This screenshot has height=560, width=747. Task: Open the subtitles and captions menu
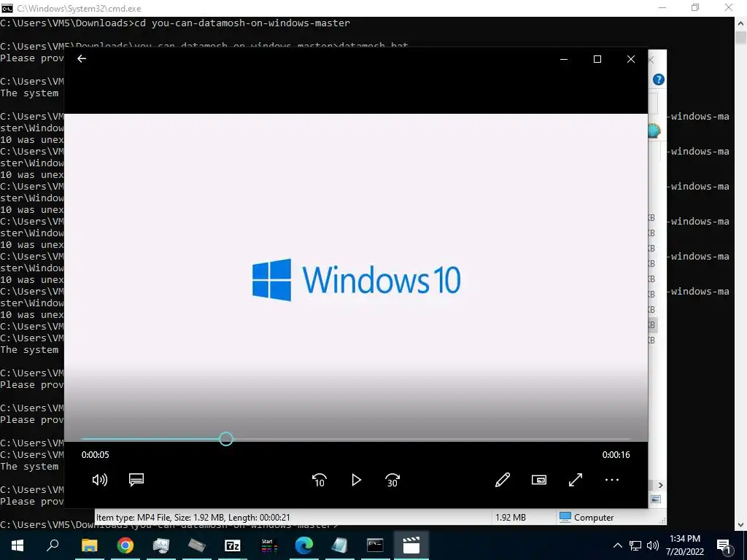pos(136,480)
